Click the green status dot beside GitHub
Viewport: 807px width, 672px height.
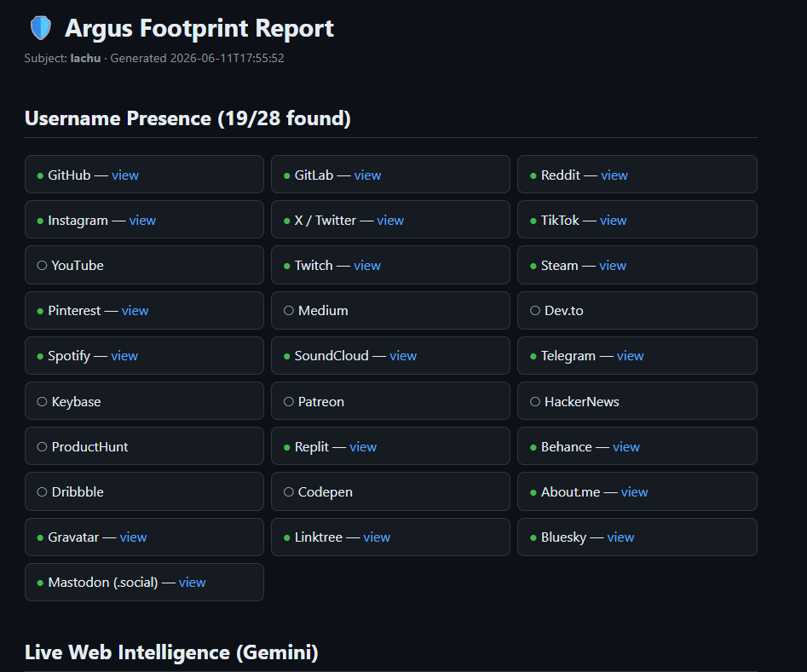40,176
